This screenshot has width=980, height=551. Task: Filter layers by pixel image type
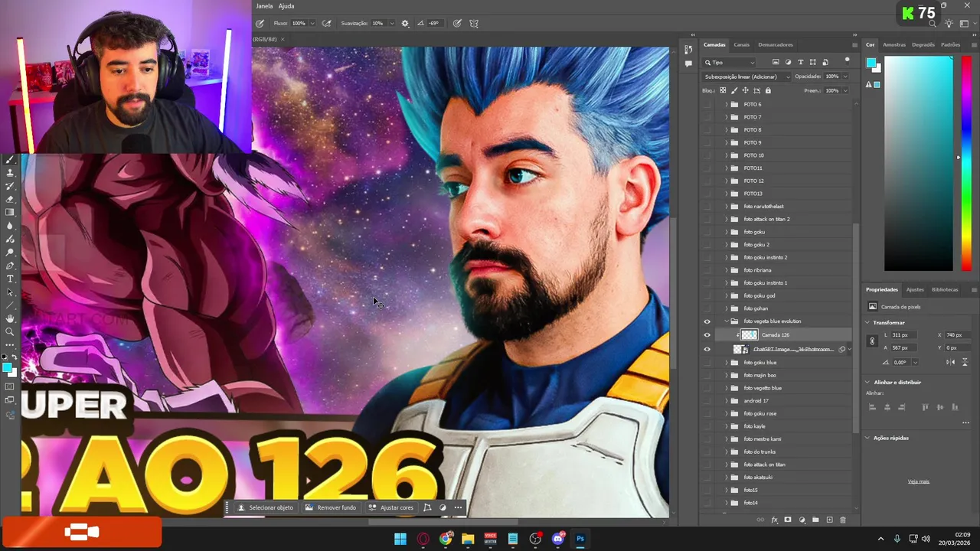tap(776, 62)
